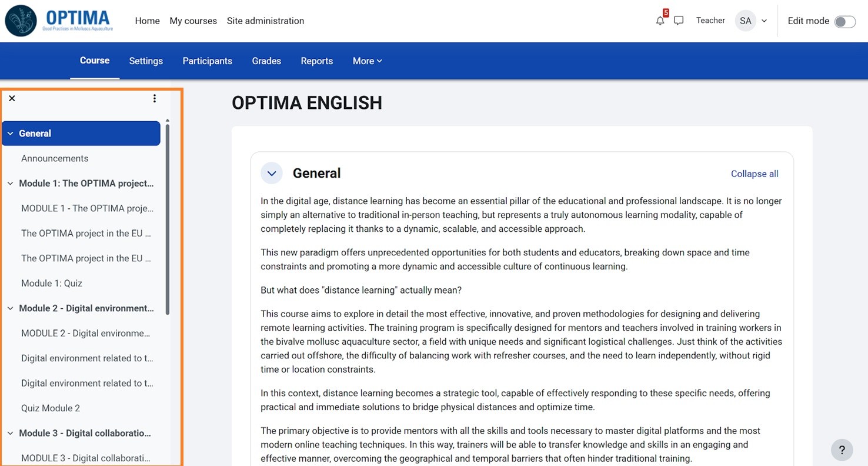Collapse Module 3 chevron in course index

click(x=10, y=433)
